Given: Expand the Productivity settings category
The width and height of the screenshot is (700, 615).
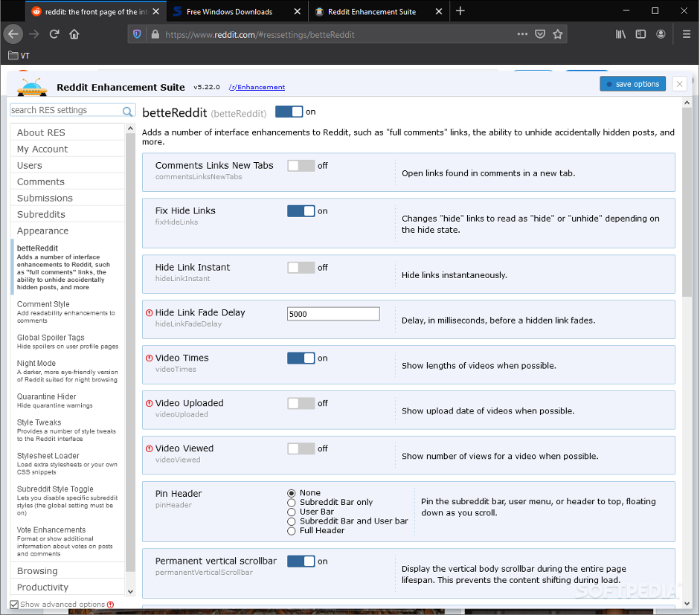Looking at the screenshot, I should [42, 587].
